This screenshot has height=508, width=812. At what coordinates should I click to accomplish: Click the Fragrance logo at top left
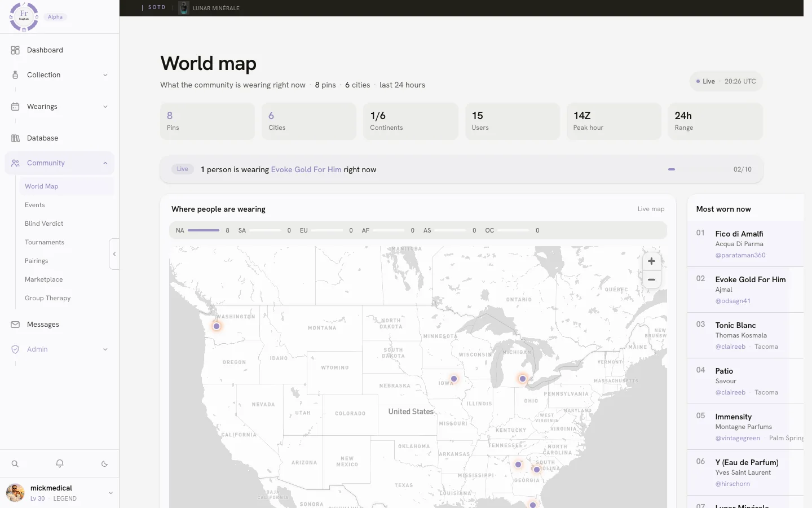point(24,16)
